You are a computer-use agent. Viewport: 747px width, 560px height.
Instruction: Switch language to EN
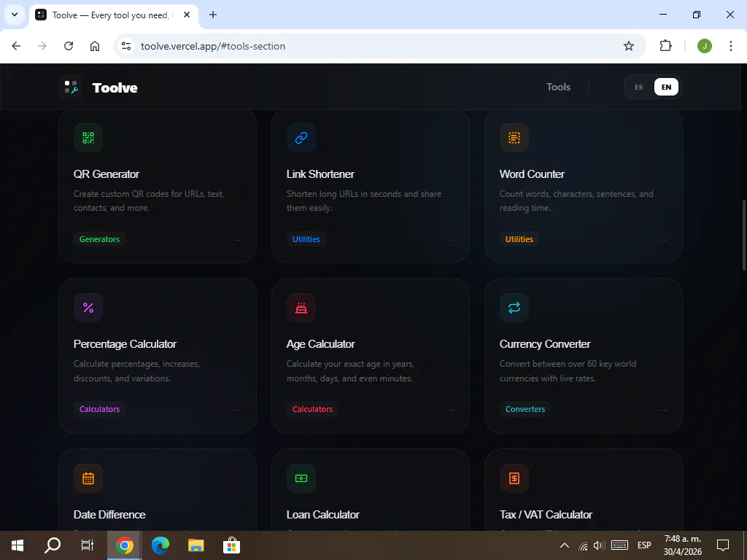point(667,87)
